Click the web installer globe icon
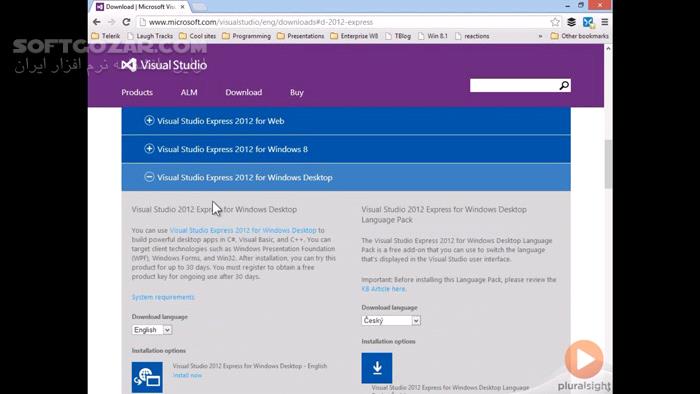The height and width of the screenshot is (394, 700). coord(147,377)
